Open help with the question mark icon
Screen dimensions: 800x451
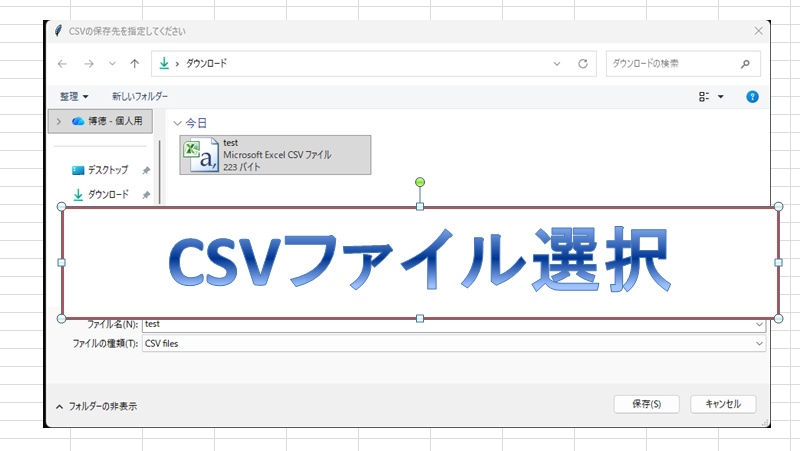(x=752, y=96)
